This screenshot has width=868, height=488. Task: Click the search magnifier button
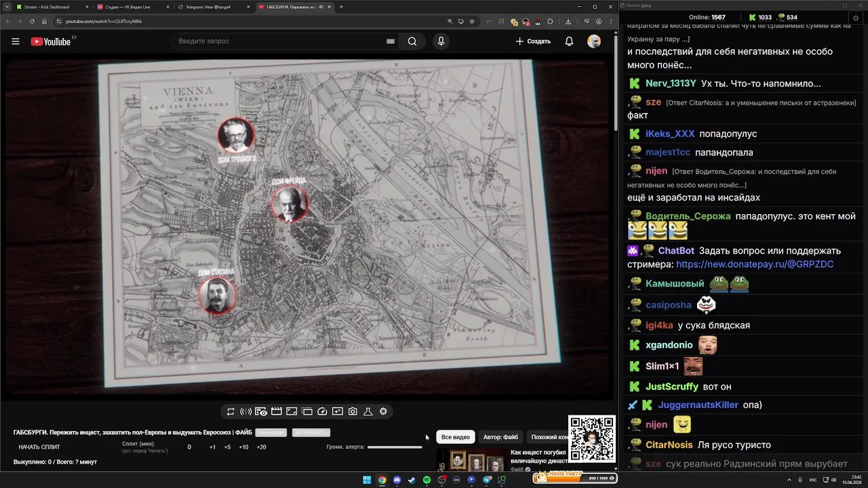click(412, 41)
